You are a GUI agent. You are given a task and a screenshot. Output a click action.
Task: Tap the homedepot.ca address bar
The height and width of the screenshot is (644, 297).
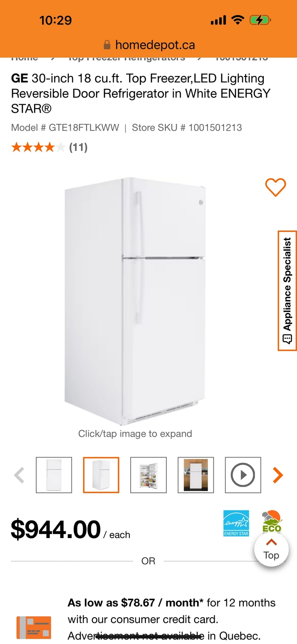click(148, 45)
